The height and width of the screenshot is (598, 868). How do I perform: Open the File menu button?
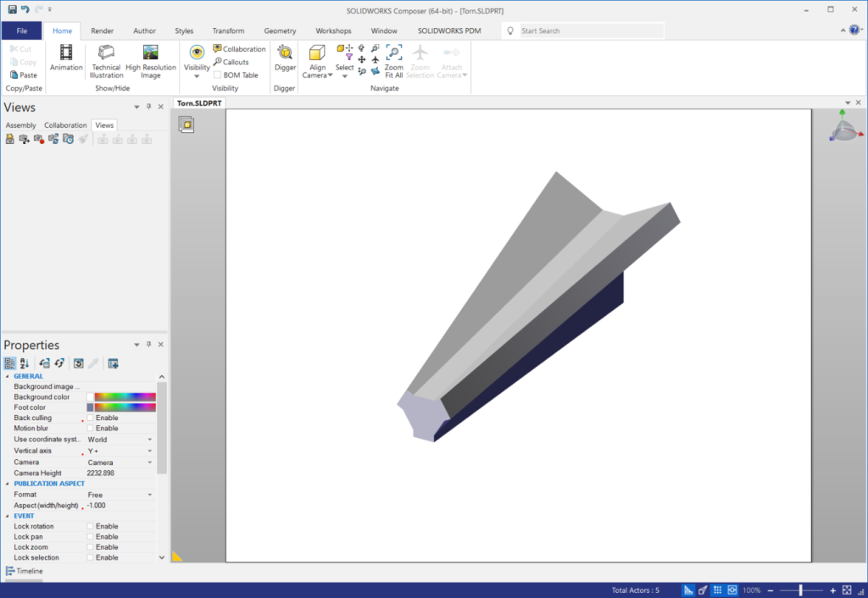click(21, 30)
